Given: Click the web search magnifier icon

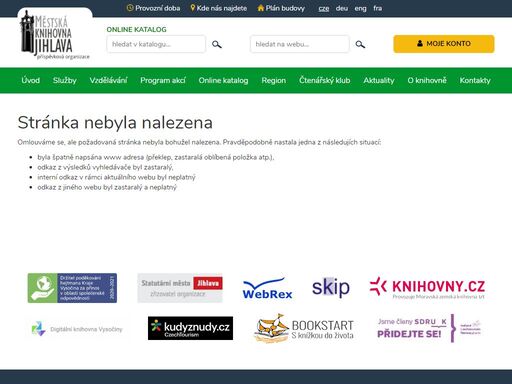Looking at the screenshot, I should click(360, 44).
